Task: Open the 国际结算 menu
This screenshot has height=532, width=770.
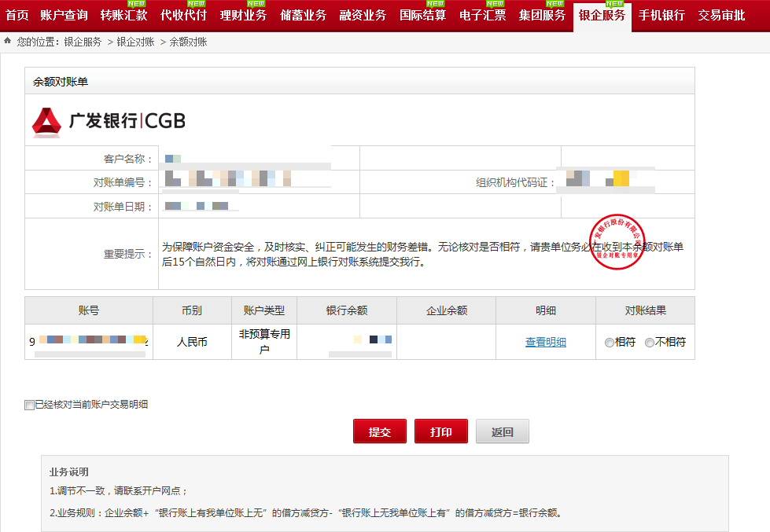Action: pyautogui.click(x=423, y=15)
